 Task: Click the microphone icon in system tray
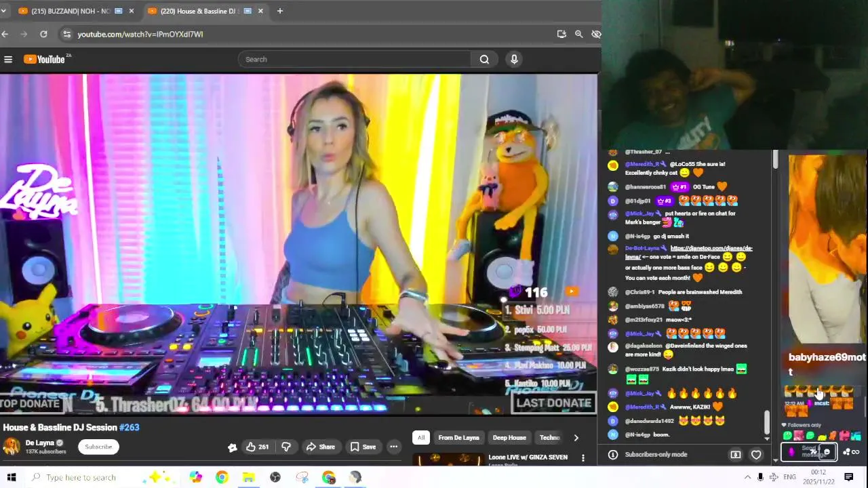[760, 477]
